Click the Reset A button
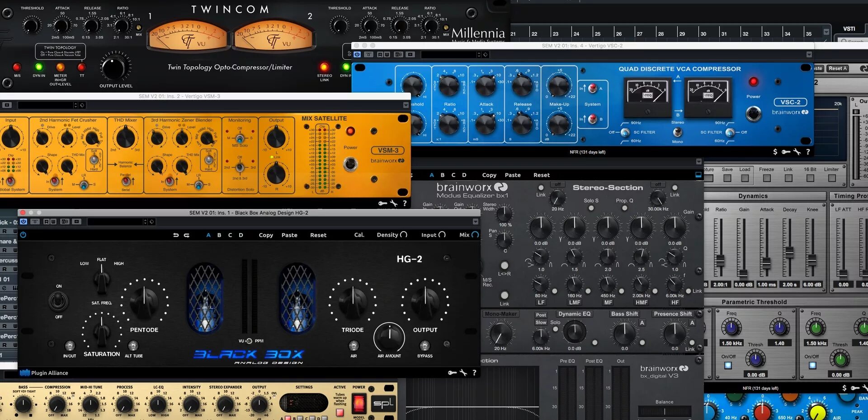 pyautogui.click(x=838, y=68)
